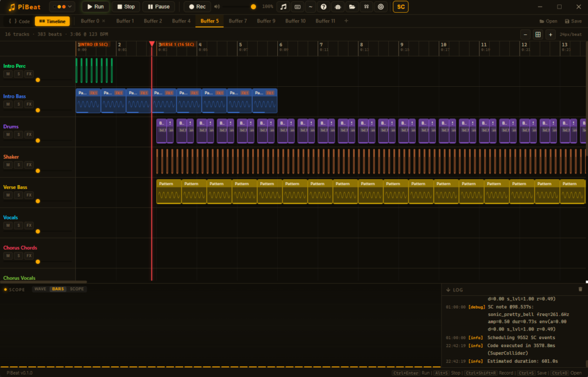Solo the Drums track
This screenshot has height=377, width=588.
click(x=18, y=134)
